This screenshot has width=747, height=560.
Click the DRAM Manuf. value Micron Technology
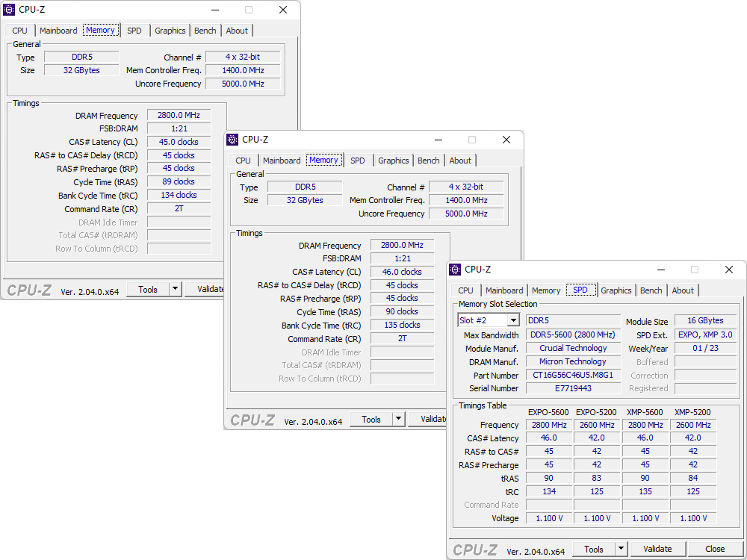point(573,361)
